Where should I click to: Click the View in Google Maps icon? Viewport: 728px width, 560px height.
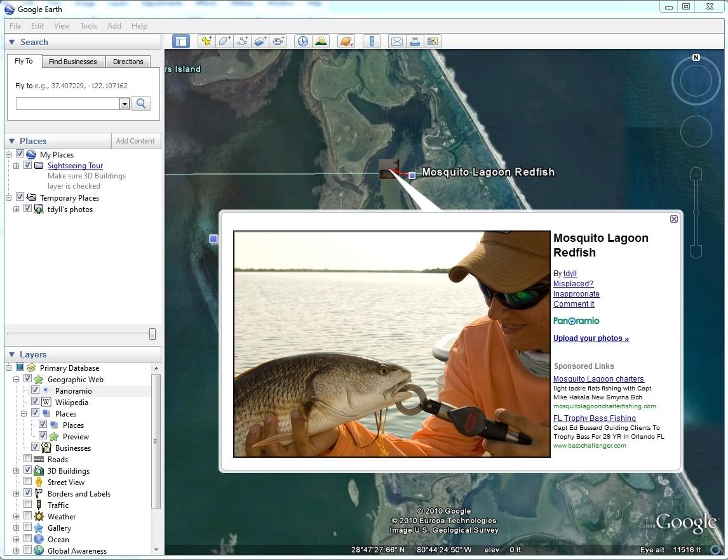click(x=432, y=41)
